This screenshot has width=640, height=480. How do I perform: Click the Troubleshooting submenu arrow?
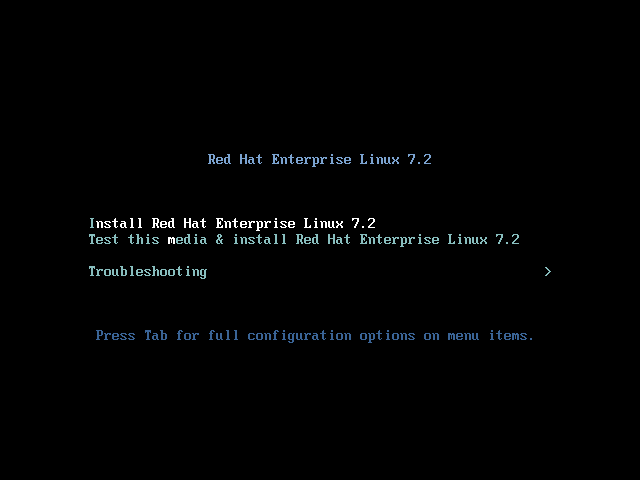[548, 271]
